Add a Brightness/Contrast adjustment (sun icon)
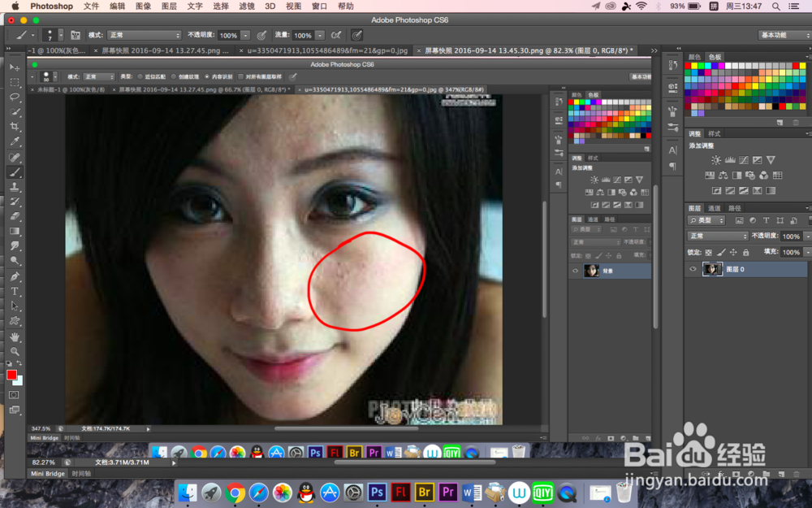This screenshot has height=508, width=812. (715, 160)
